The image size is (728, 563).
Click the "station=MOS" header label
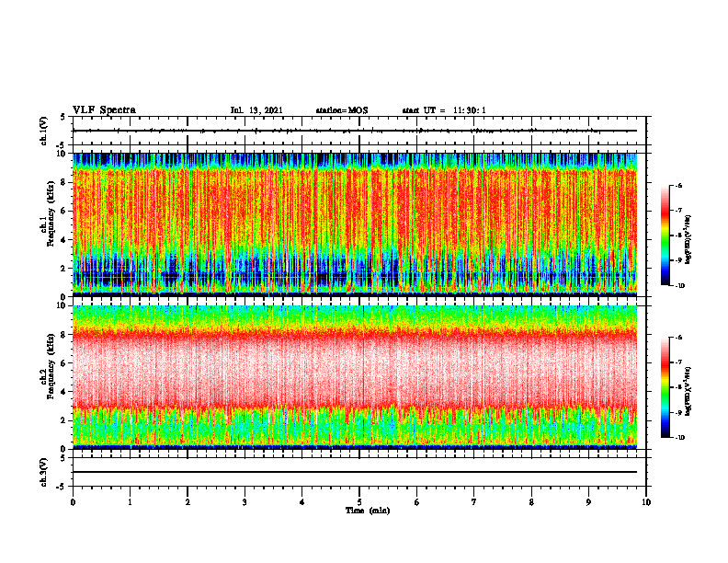tap(342, 110)
